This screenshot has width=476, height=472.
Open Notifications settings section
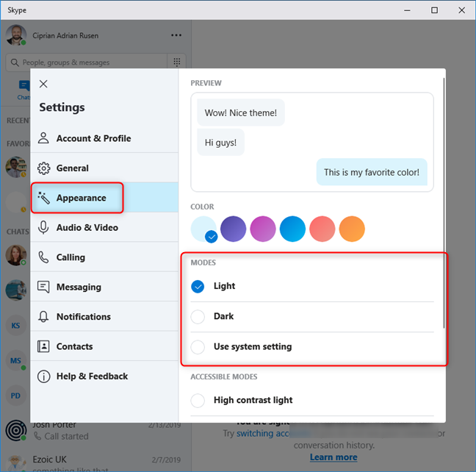click(104, 317)
